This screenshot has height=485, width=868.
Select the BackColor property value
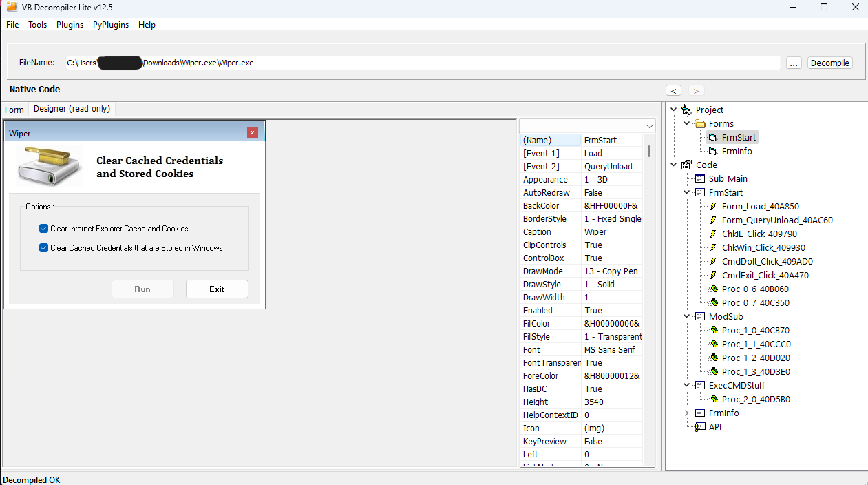[611, 206]
